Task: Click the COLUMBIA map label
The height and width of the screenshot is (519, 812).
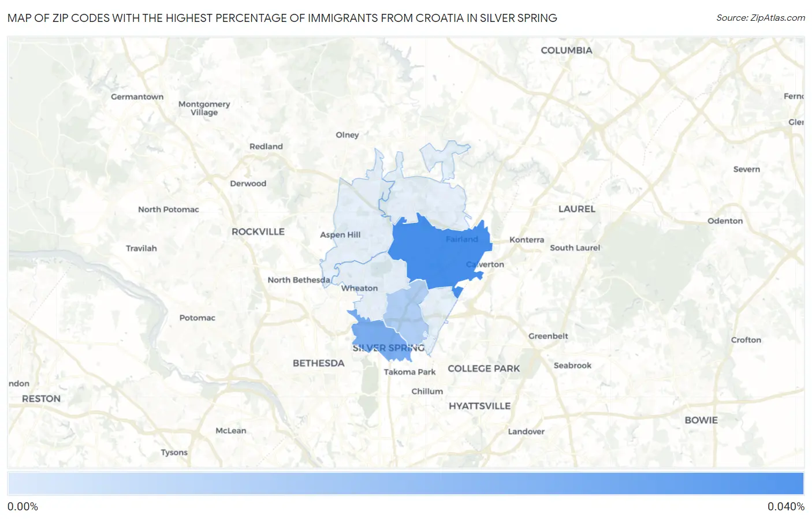Action: coord(567,50)
